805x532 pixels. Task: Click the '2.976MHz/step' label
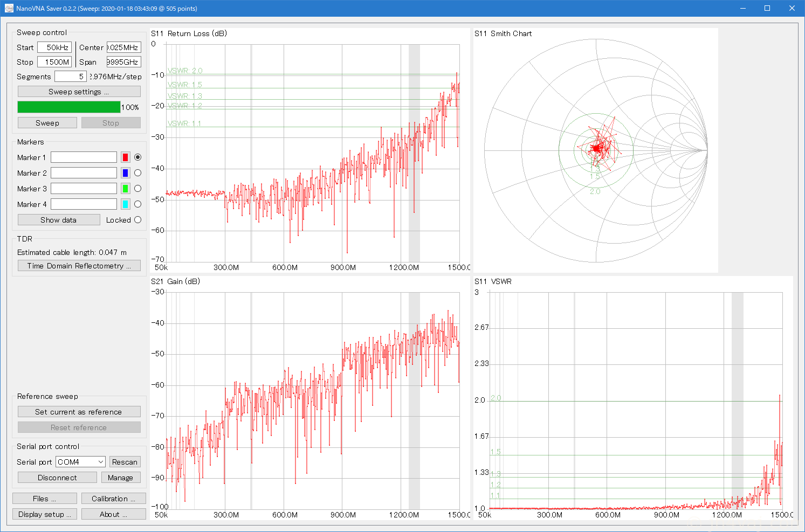tap(115, 77)
